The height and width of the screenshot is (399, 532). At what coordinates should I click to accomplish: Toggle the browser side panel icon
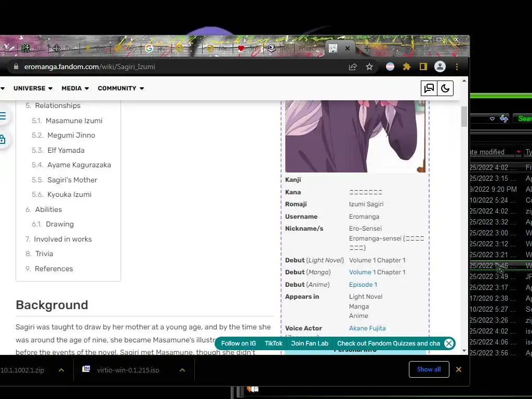click(x=423, y=67)
